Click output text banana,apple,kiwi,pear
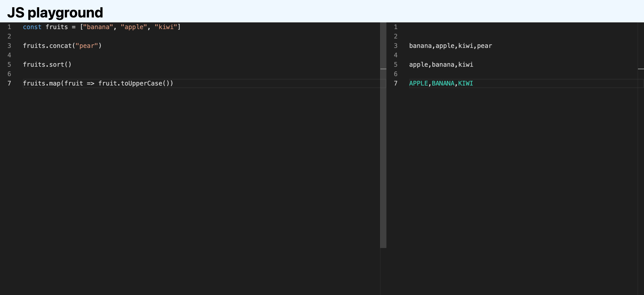Screen dimensions: 644x295 (x=450, y=46)
